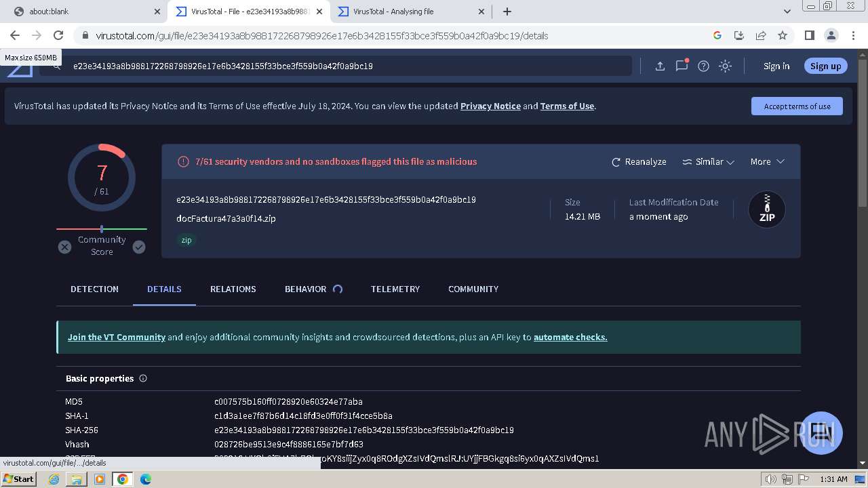Click the Sign in link

(x=776, y=66)
